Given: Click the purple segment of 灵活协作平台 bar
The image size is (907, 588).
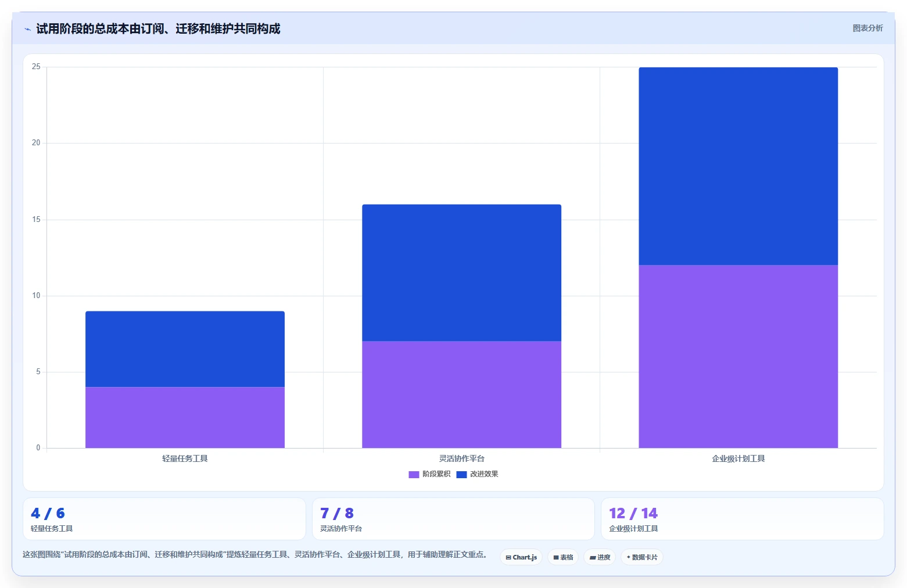Looking at the screenshot, I should pyautogui.click(x=461, y=395).
